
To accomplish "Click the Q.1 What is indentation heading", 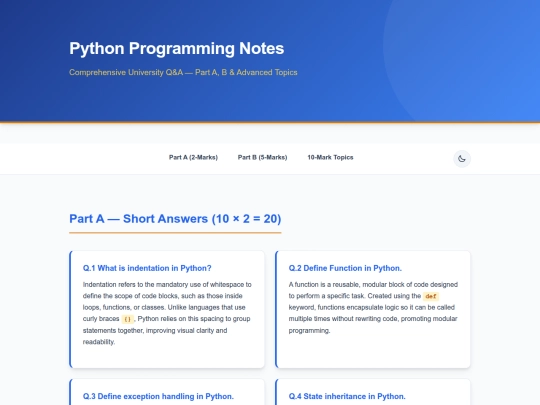I will 147,268.
